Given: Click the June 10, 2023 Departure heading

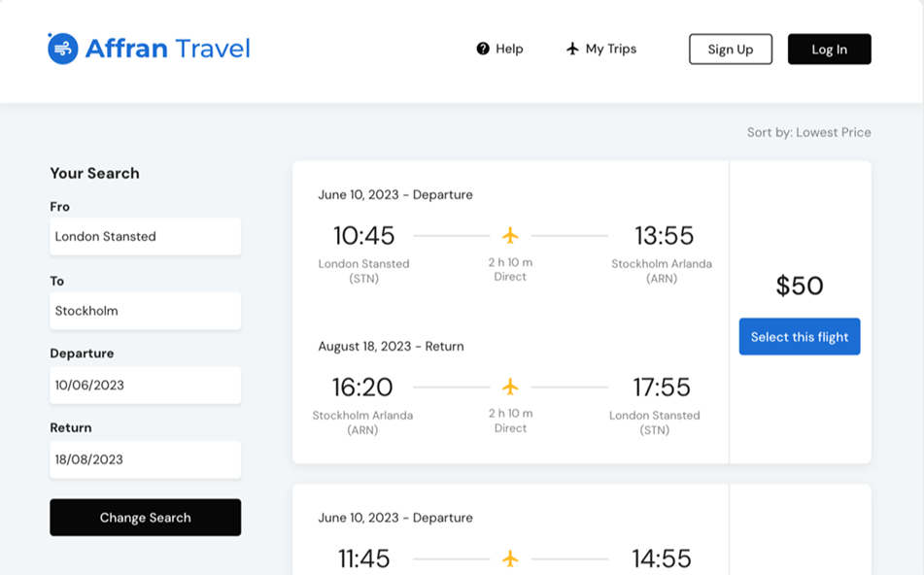Looking at the screenshot, I should tap(395, 194).
